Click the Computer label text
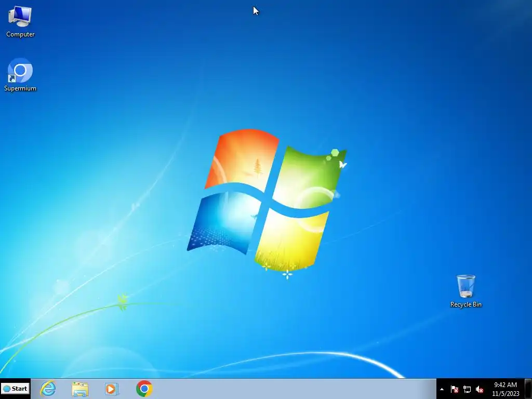Screen dimensions: 532x399 (20, 34)
